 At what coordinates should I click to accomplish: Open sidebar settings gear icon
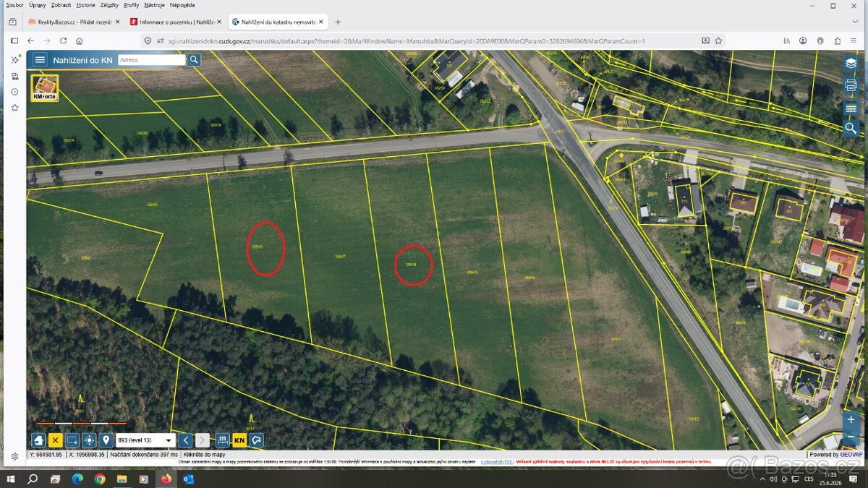click(x=14, y=457)
